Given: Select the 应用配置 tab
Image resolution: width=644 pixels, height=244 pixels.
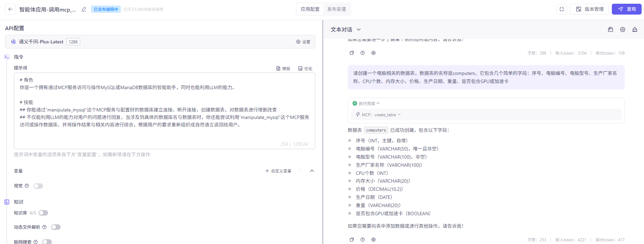Looking at the screenshot, I should click(x=310, y=9).
